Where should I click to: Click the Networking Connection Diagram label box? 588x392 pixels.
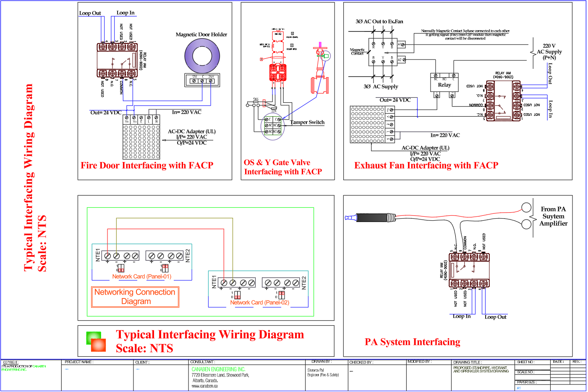click(x=135, y=297)
